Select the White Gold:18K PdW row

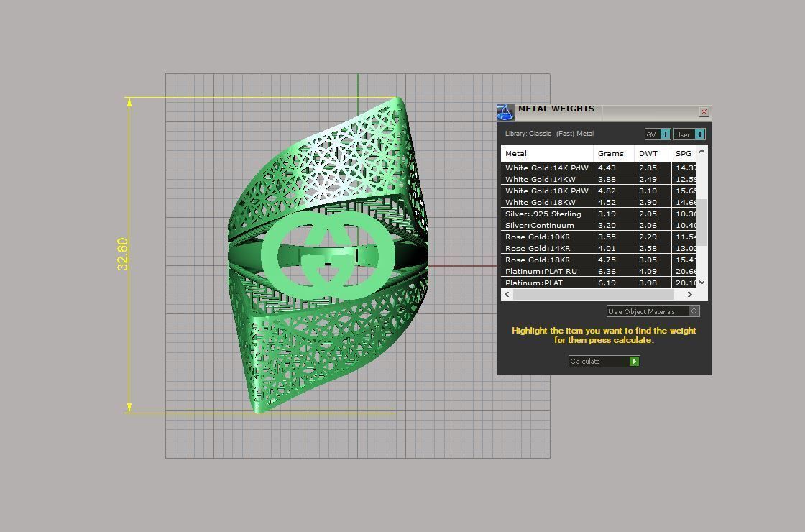[x=598, y=191]
